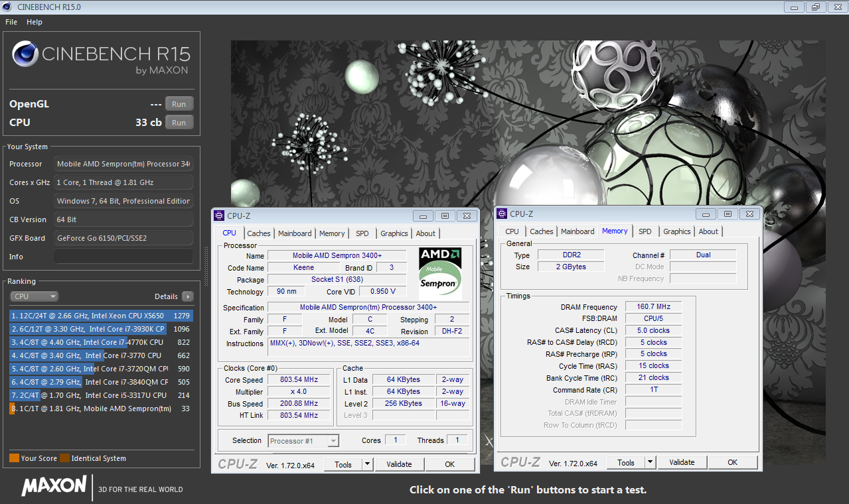Click the CAS# Latency value 5.0 clocks
Viewport: 849px width, 504px height.
[653, 330]
